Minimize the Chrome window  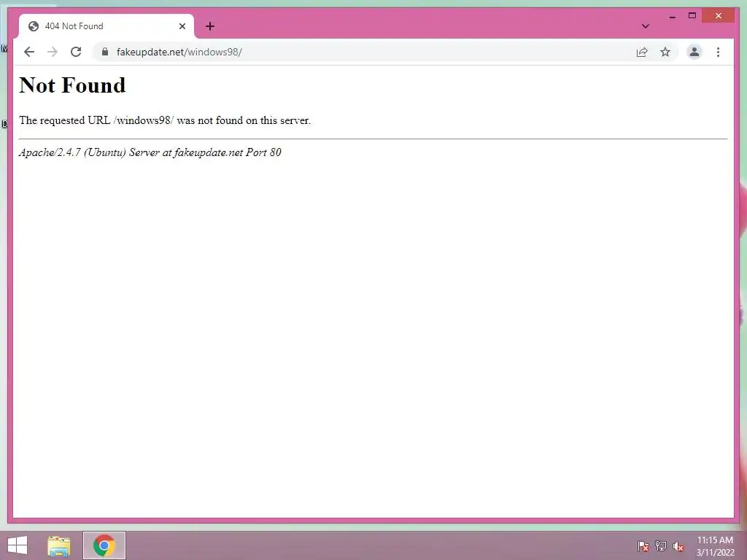click(672, 16)
